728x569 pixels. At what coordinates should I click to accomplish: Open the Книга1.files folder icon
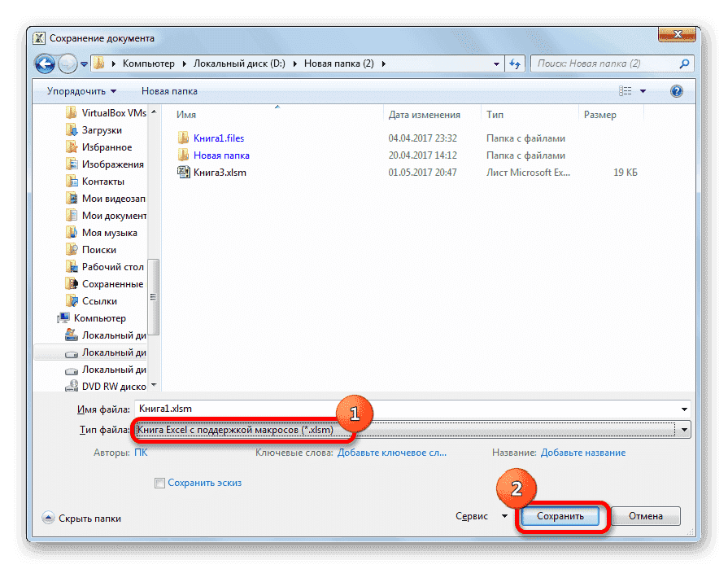pyautogui.click(x=183, y=138)
